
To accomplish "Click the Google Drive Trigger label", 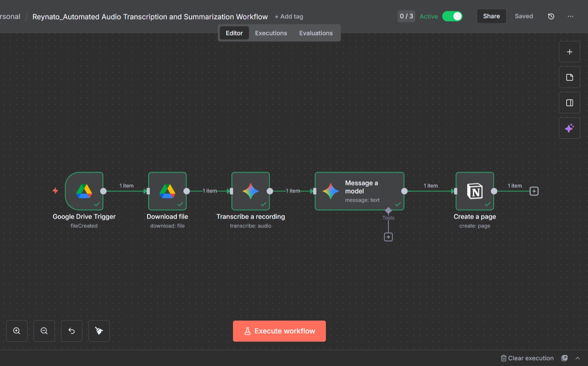I will pos(84,217).
